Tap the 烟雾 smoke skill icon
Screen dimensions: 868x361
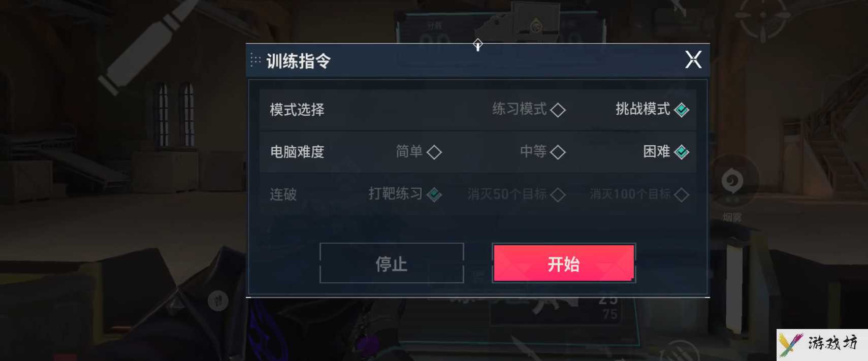(732, 181)
